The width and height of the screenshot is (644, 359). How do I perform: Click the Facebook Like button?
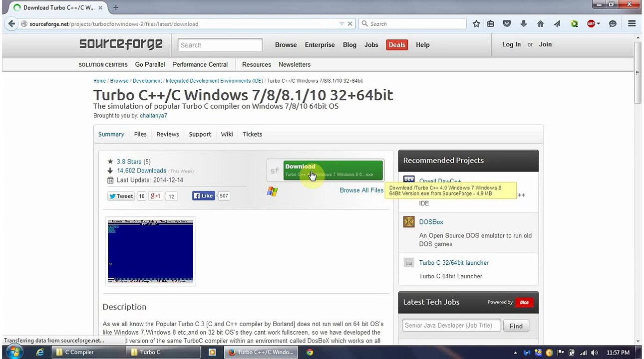point(204,196)
